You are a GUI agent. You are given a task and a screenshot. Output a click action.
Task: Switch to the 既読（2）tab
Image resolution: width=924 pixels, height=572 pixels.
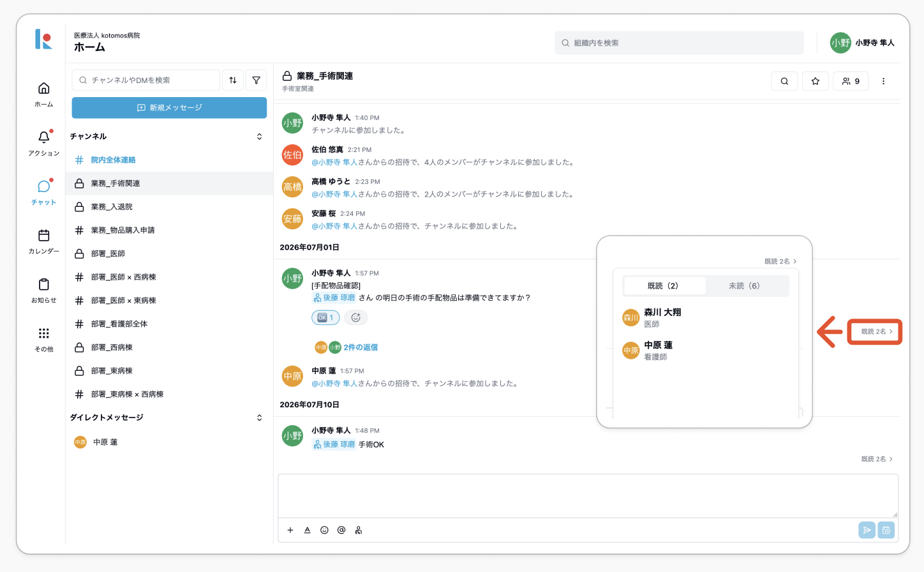(x=664, y=286)
